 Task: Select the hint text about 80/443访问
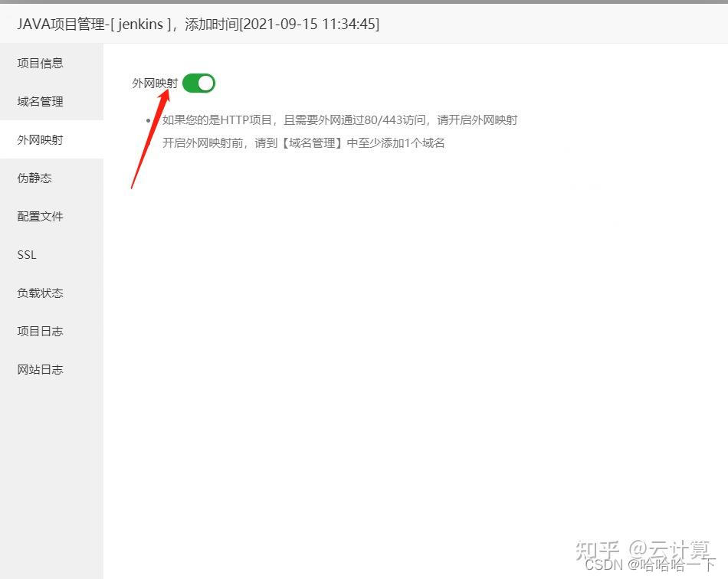click(x=339, y=120)
